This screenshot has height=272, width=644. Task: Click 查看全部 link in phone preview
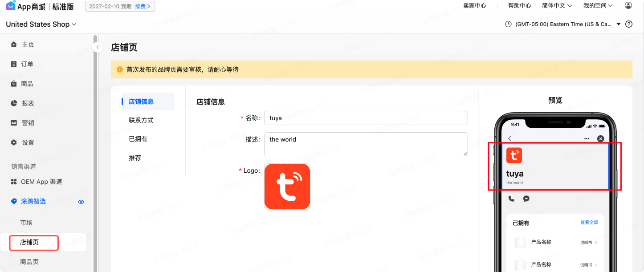point(589,223)
